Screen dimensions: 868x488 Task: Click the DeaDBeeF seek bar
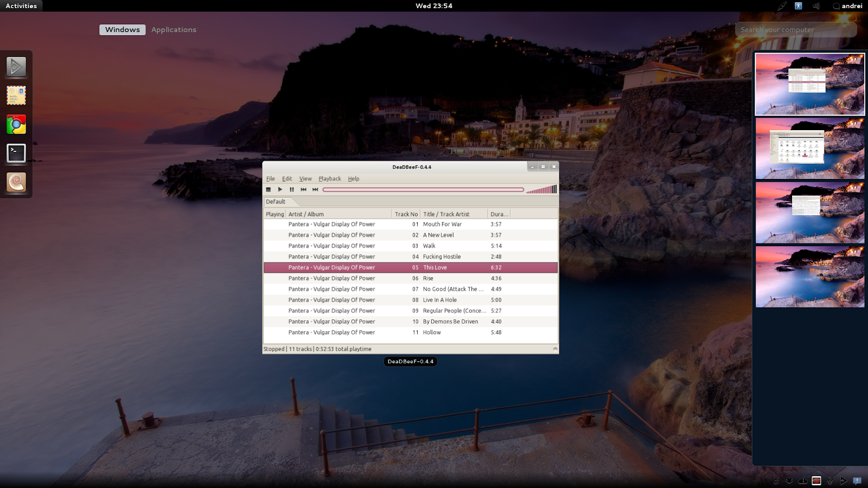pyautogui.click(x=423, y=190)
